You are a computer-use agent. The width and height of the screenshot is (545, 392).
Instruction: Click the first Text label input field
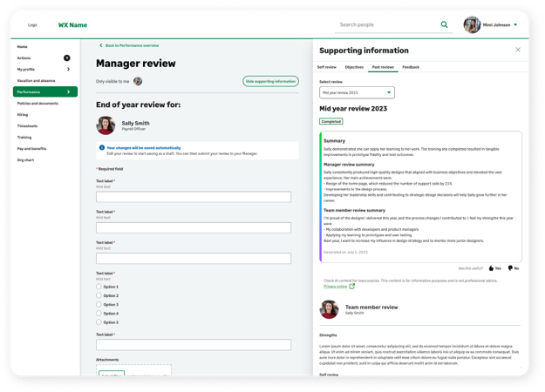(x=194, y=197)
